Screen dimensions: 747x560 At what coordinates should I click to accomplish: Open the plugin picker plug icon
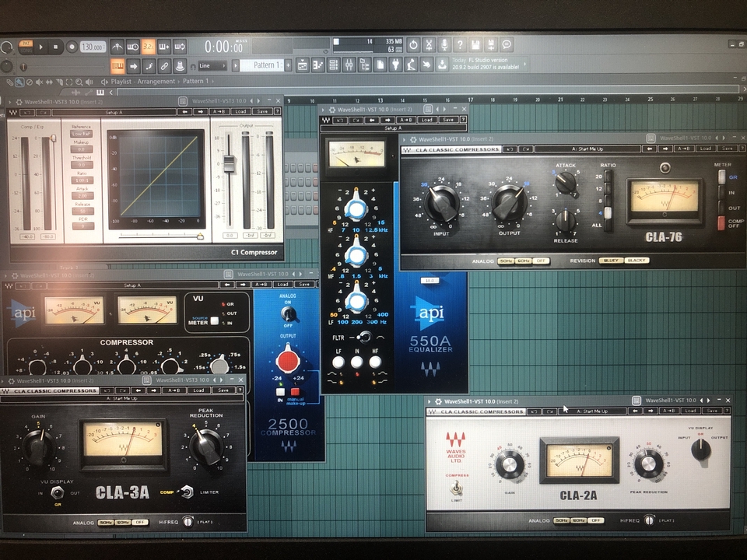396,65
